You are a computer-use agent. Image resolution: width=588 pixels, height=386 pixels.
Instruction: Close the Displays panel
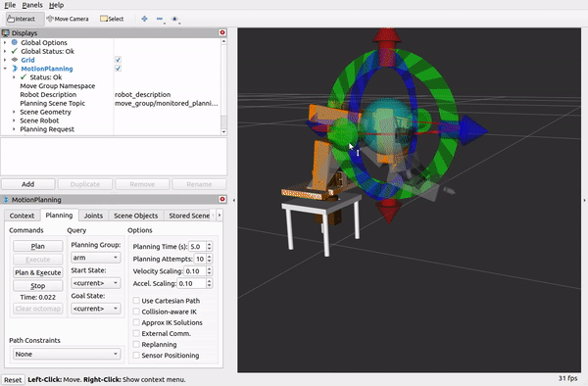click(222, 32)
